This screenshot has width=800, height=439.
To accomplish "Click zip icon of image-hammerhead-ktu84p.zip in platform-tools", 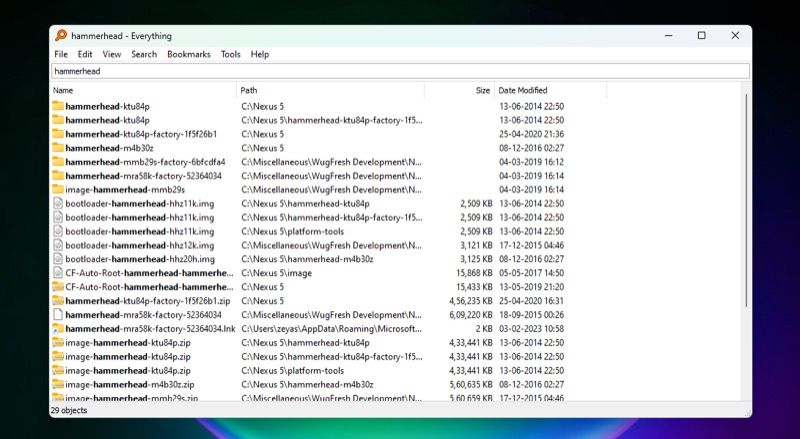I will point(58,371).
